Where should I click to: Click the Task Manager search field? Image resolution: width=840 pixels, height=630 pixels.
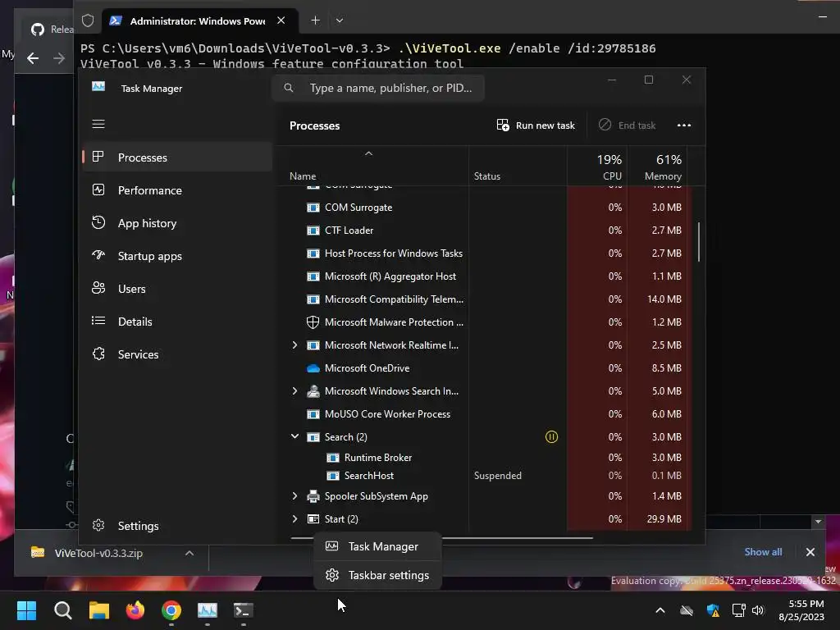pyautogui.click(x=378, y=88)
